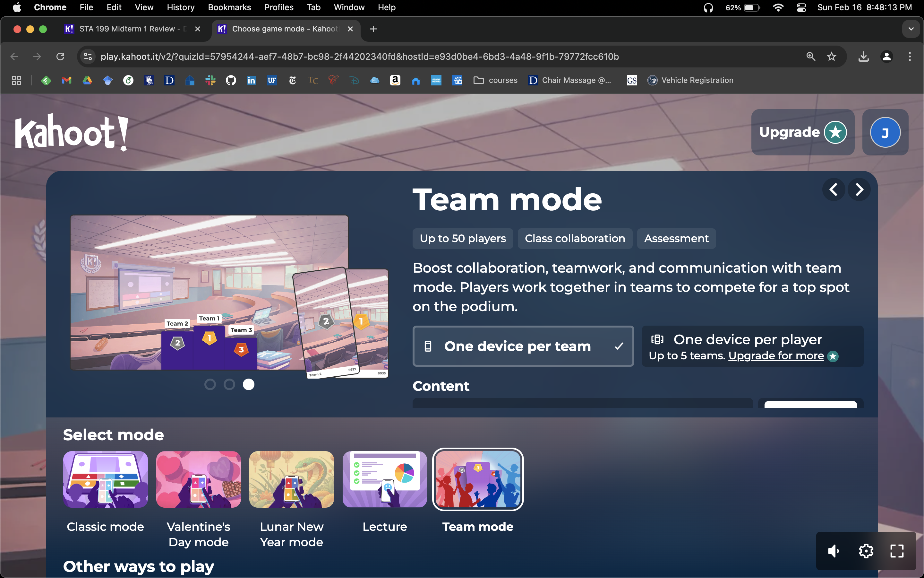Click the battery status indicator
Viewport: 924px width, 578px height.
[x=743, y=8]
